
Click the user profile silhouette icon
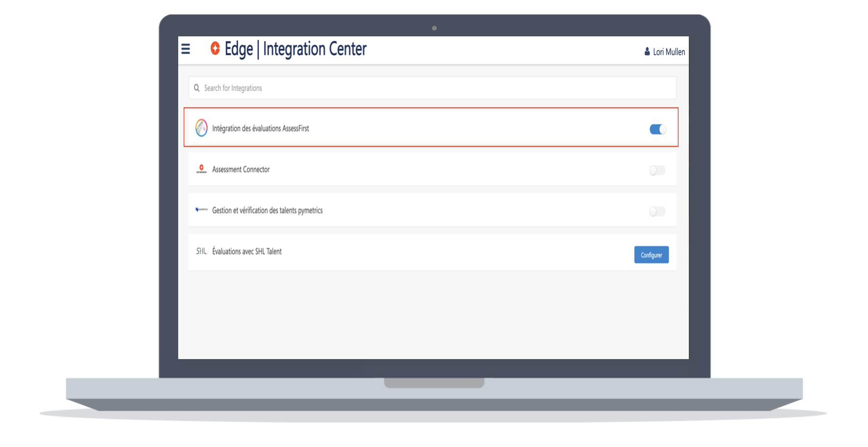pos(647,52)
